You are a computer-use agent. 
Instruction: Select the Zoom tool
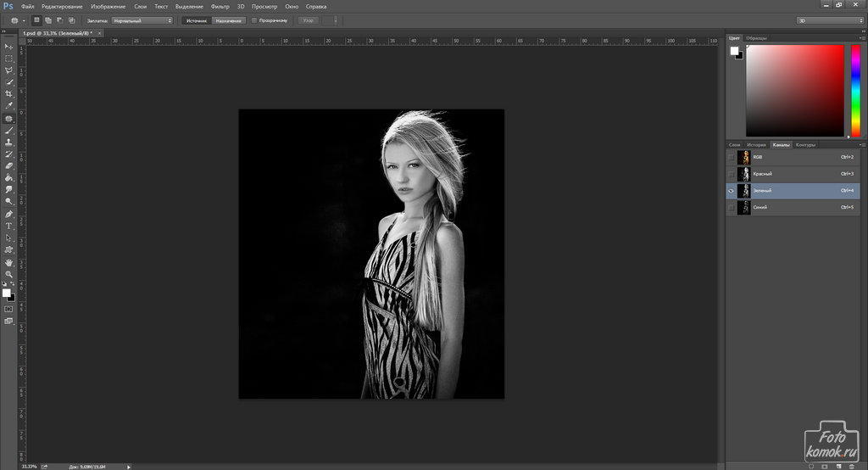[8, 274]
